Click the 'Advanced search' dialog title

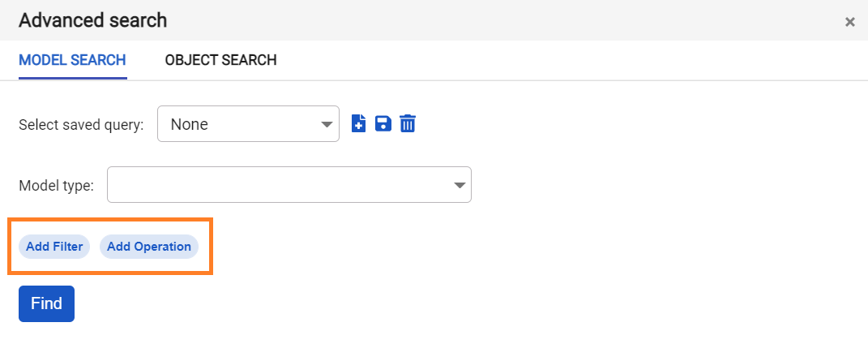[x=92, y=20]
